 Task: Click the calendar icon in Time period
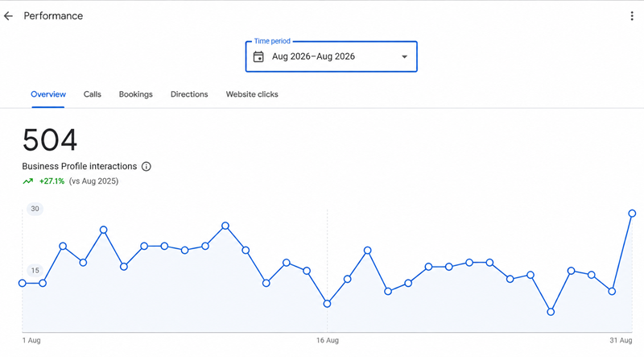(258, 56)
